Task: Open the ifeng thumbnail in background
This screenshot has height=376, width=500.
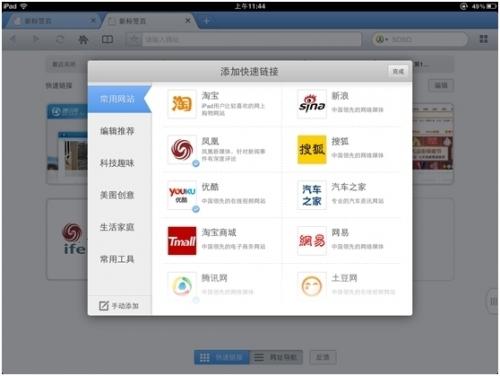Action: tap(67, 240)
